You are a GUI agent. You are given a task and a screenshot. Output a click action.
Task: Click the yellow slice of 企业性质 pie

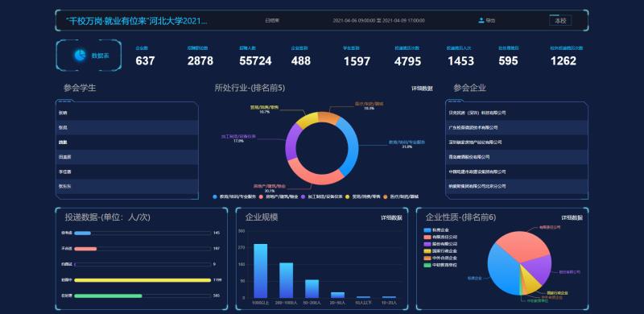[x=531, y=282]
